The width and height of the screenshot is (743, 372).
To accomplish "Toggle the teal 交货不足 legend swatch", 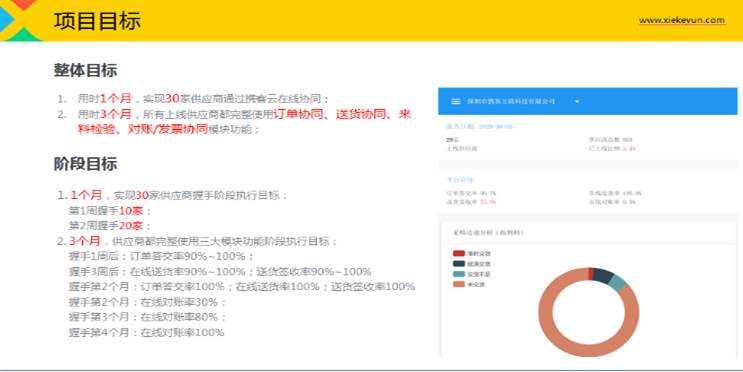I will tap(458, 274).
